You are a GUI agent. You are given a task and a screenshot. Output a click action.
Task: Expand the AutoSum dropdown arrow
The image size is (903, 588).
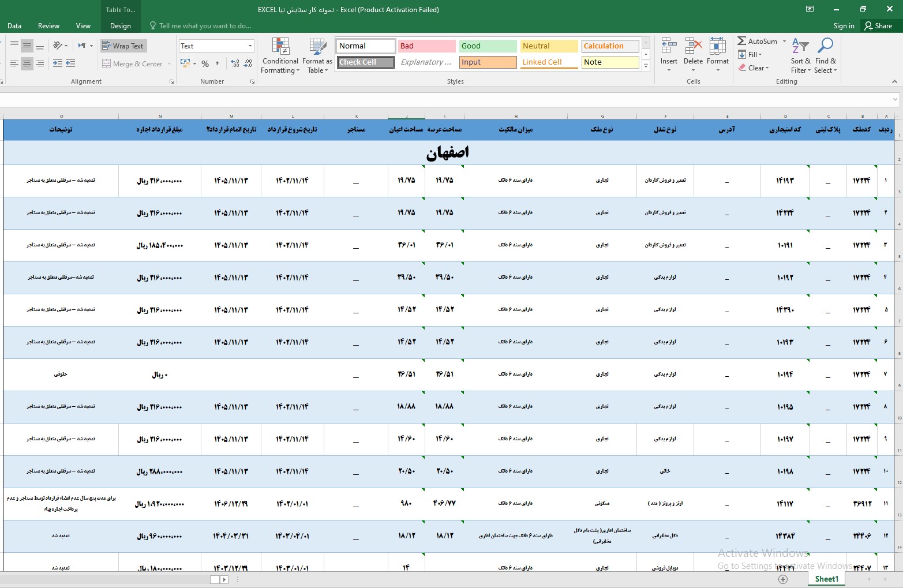[x=784, y=42]
